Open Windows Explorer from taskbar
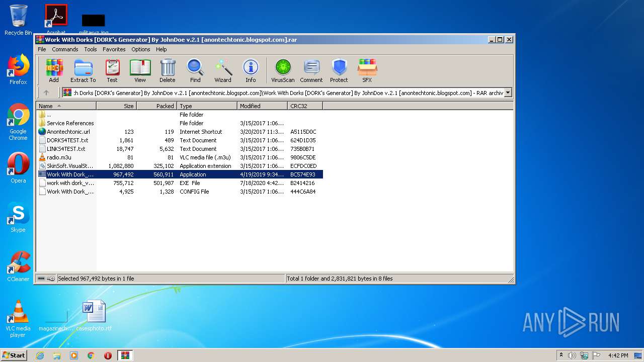 (57, 355)
